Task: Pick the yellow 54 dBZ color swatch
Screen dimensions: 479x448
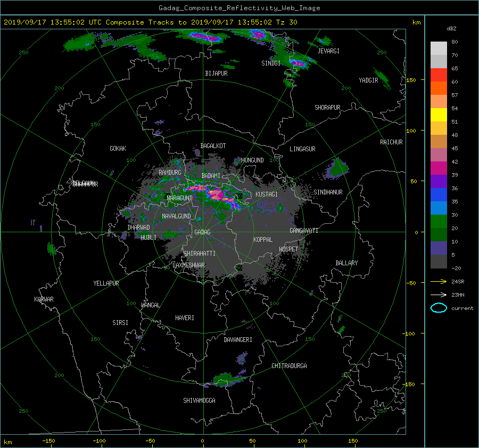Action: pyautogui.click(x=439, y=115)
